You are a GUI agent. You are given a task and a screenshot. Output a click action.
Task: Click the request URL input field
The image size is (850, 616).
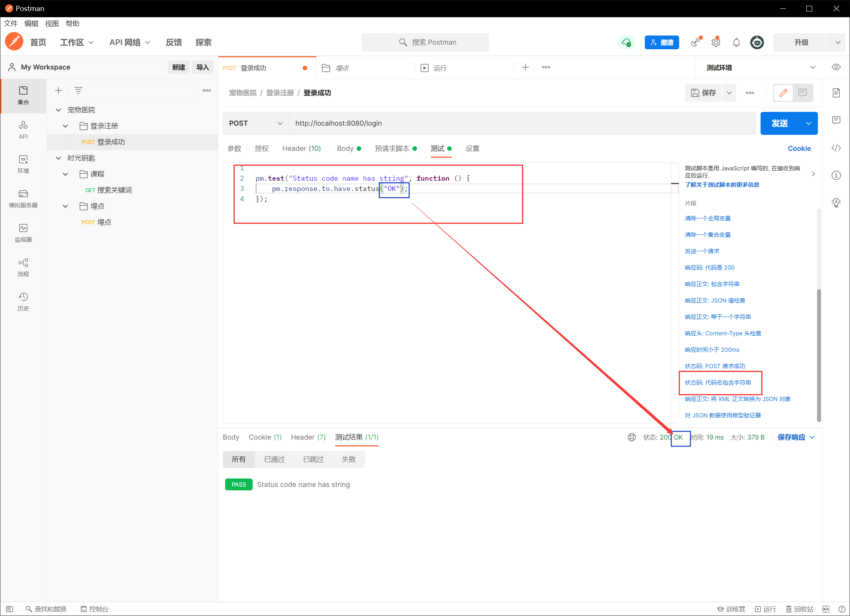click(x=520, y=123)
